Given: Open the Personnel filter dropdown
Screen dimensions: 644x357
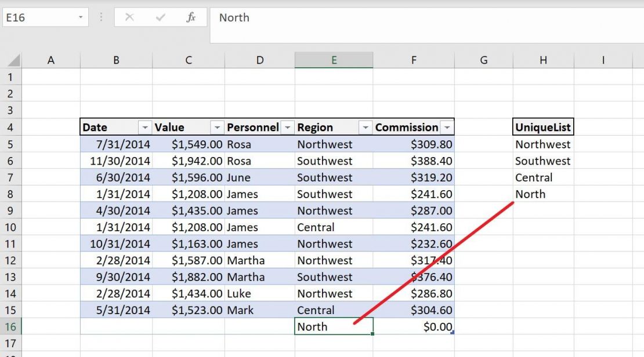Looking at the screenshot, I should (x=287, y=127).
